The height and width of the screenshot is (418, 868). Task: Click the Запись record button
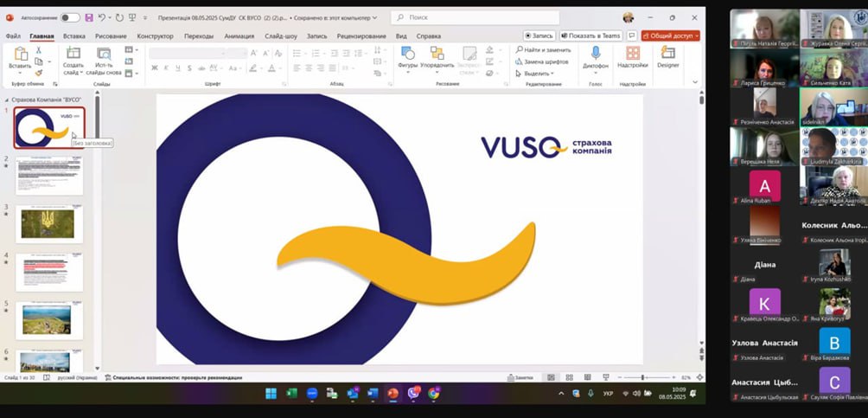tap(539, 35)
